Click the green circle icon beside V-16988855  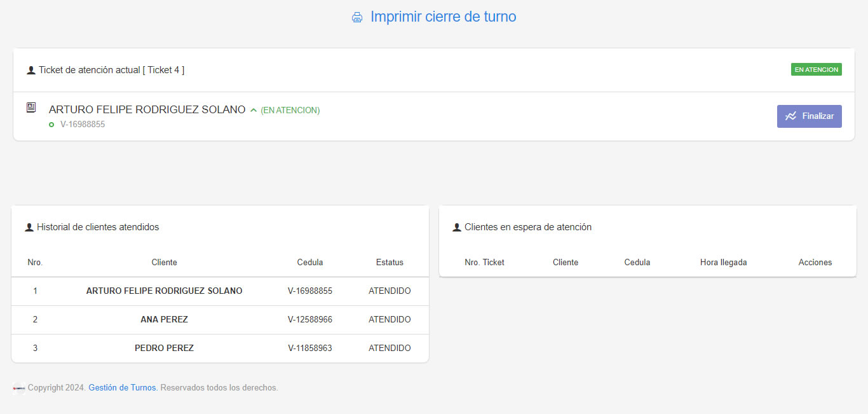[x=51, y=125]
